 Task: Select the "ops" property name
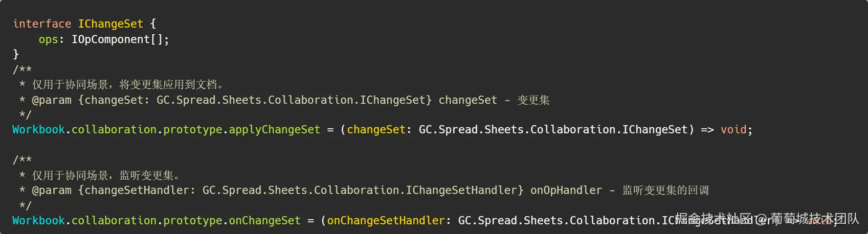(48, 39)
